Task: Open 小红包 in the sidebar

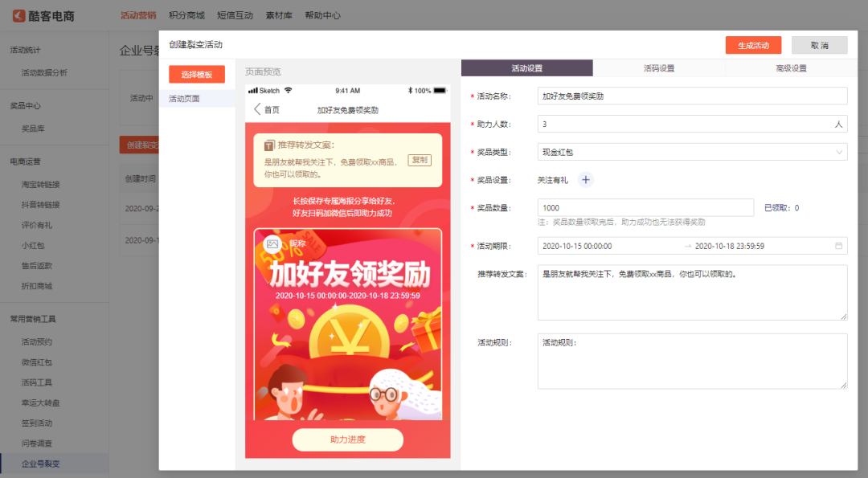Action: (x=33, y=245)
